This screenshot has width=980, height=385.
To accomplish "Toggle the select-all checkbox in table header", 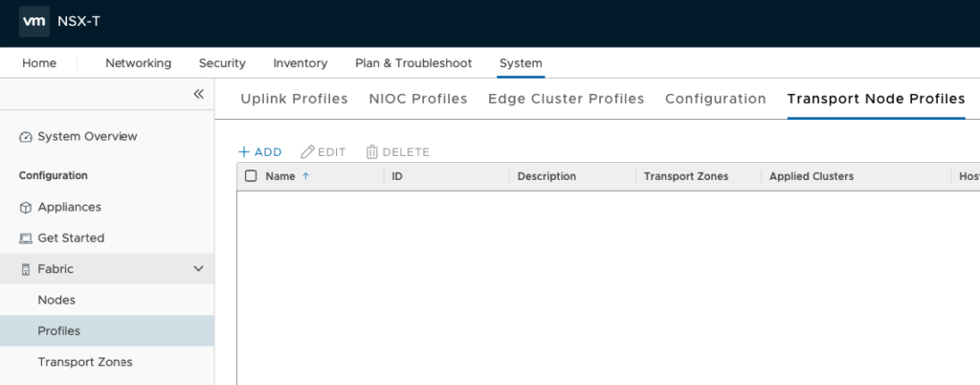I will click(251, 176).
